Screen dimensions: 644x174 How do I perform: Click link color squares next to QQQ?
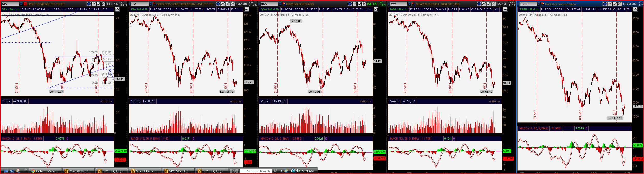pyautogui.click(x=284, y=4)
